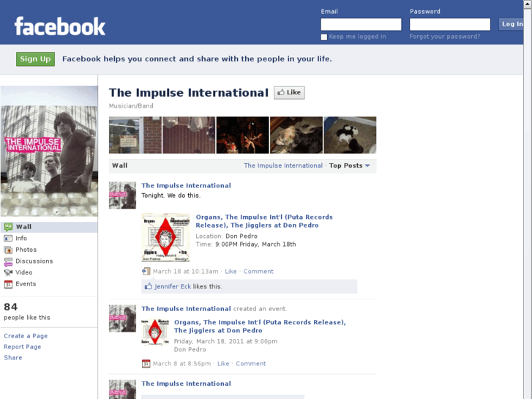Screen dimensions: 532x399
Task: Click the shared-link icon next to March 18 timestamp
Action: coord(146,271)
